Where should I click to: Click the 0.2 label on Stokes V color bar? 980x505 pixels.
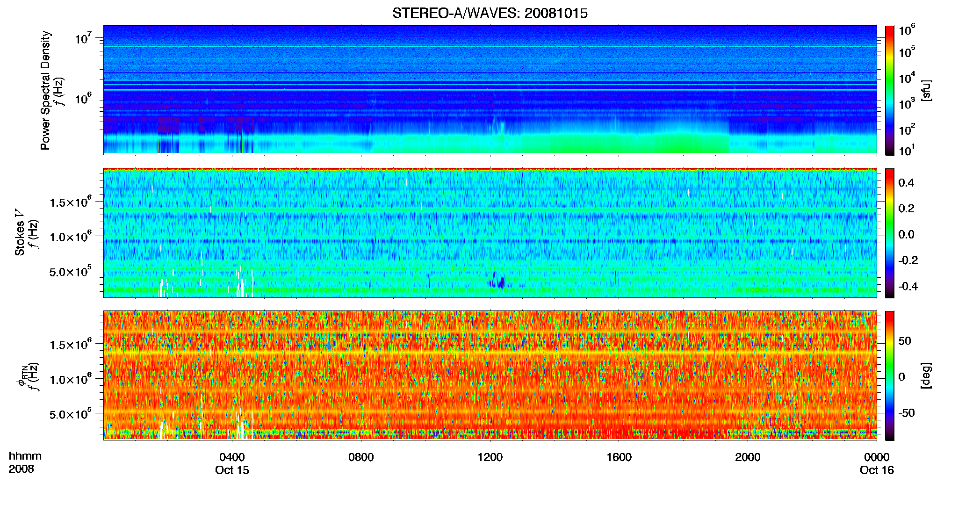(x=906, y=209)
